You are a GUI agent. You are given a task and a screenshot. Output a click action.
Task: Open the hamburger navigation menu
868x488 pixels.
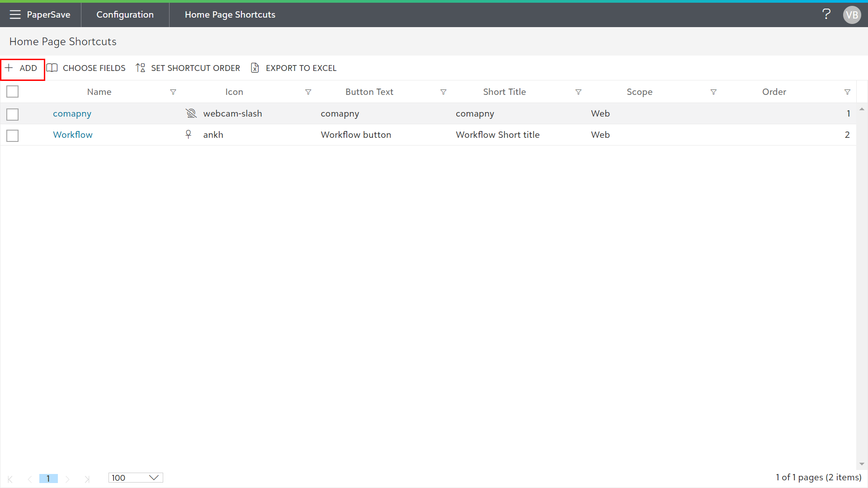(x=15, y=14)
